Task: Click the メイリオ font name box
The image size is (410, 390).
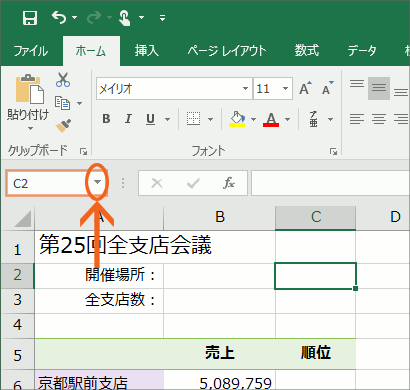Action: (x=170, y=89)
